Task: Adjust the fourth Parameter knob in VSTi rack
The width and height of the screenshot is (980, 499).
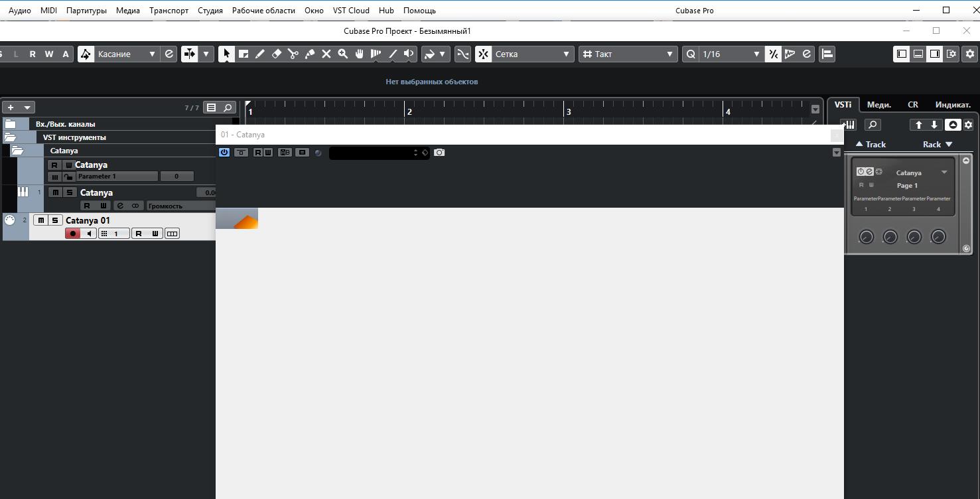Action: click(x=938, y=237)
